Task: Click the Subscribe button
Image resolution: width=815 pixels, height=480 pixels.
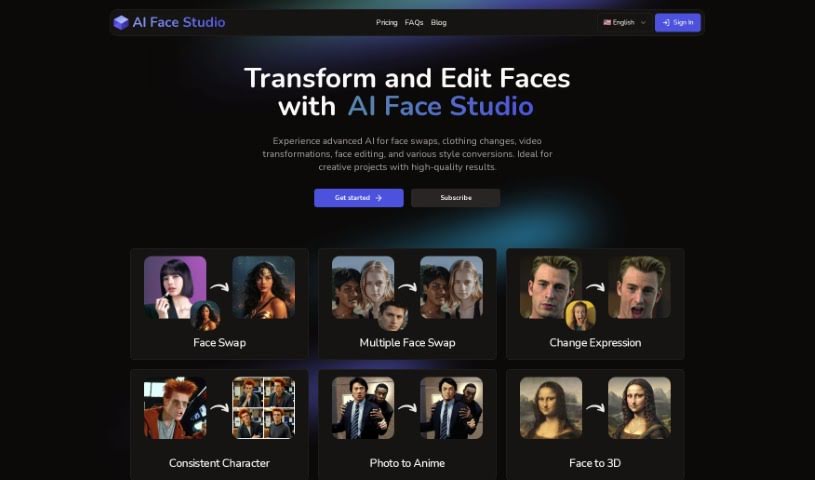Action: (456, 198)
